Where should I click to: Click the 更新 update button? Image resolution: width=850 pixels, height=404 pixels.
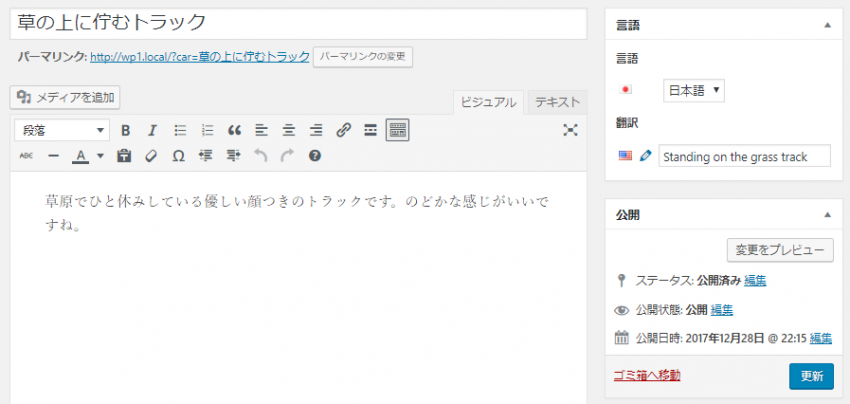tap(811, 376)
